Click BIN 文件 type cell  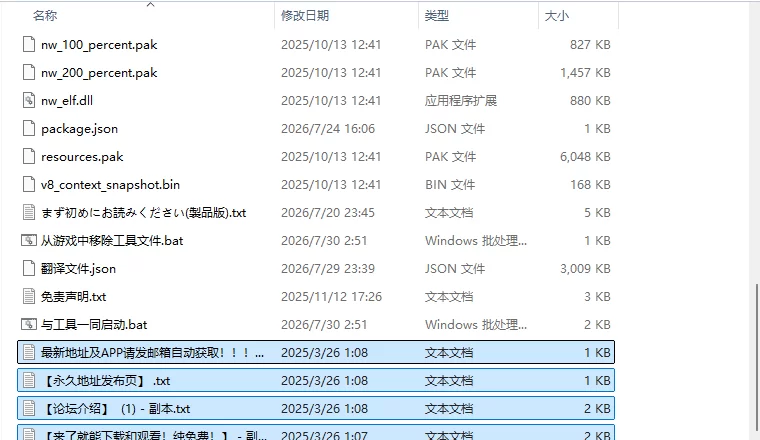(450, 185)
